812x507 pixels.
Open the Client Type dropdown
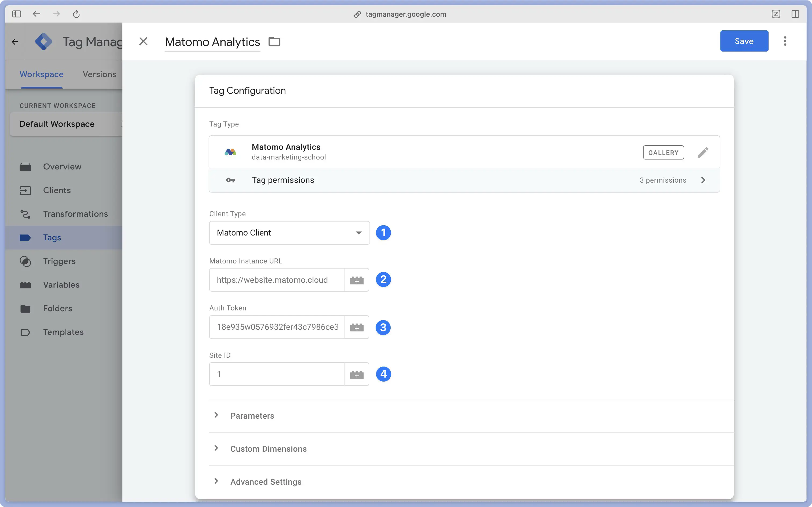(289, 233)
